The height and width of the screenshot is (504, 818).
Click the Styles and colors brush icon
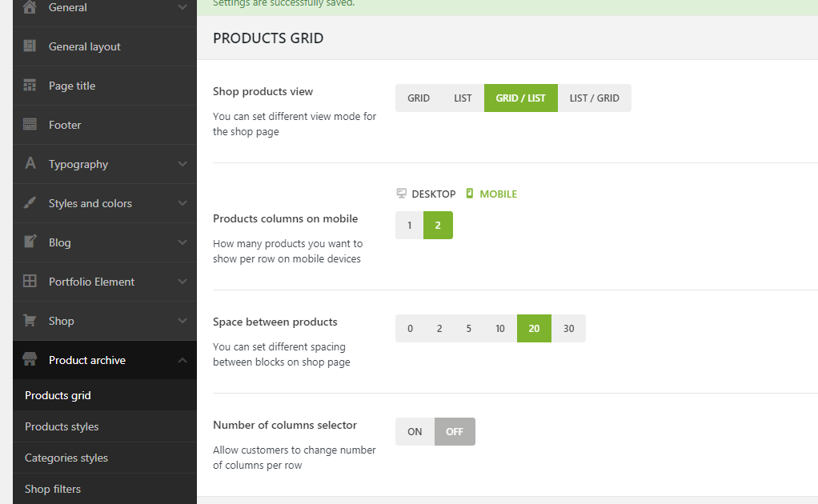pyautogui.click(x=30, y=203)
